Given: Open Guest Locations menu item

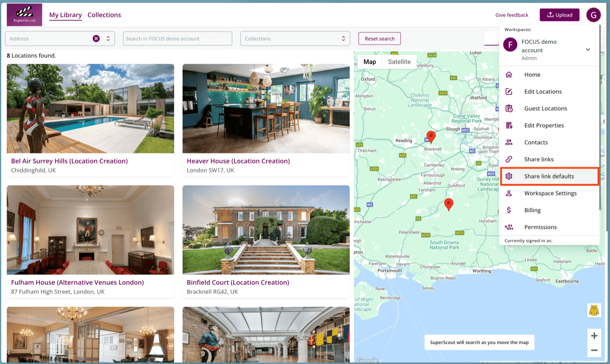Looking at the screenshot, I should coord(549,109).
